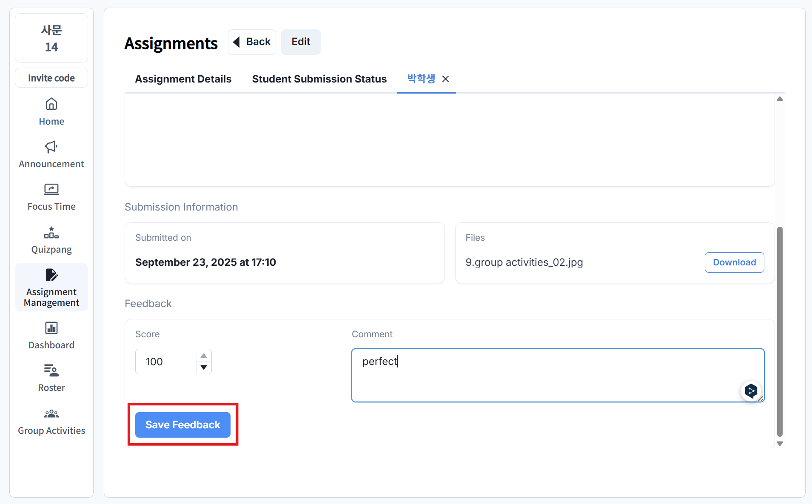Switch to Assignment Details tab
The image size is (812, 504).
tap(183, 79)
